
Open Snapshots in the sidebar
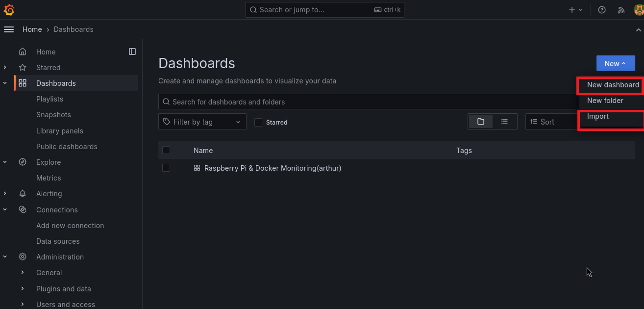[53, 115]
